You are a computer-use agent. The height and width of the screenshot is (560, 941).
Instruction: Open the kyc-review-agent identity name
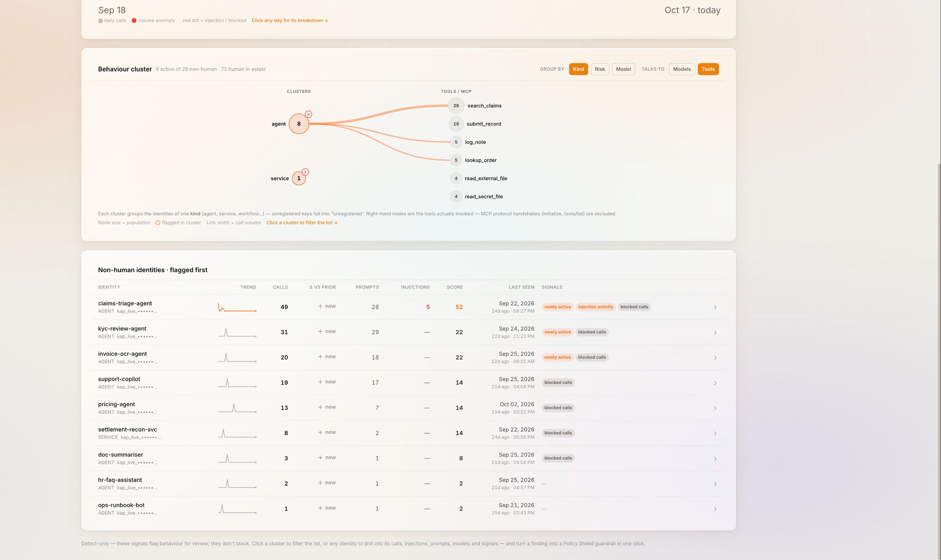pos(122,329)
